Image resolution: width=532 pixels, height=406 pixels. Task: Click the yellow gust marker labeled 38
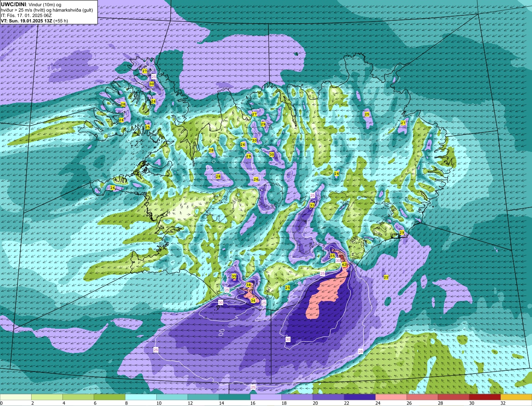pos(249,285)
